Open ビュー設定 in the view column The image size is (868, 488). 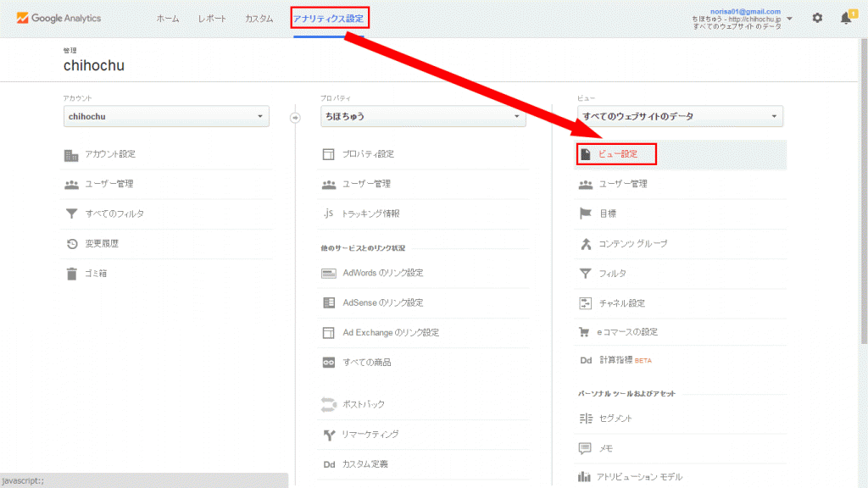616,154
